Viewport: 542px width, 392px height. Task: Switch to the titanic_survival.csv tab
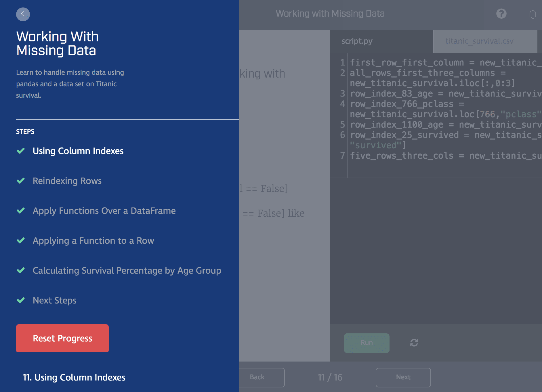pos(479,41)
